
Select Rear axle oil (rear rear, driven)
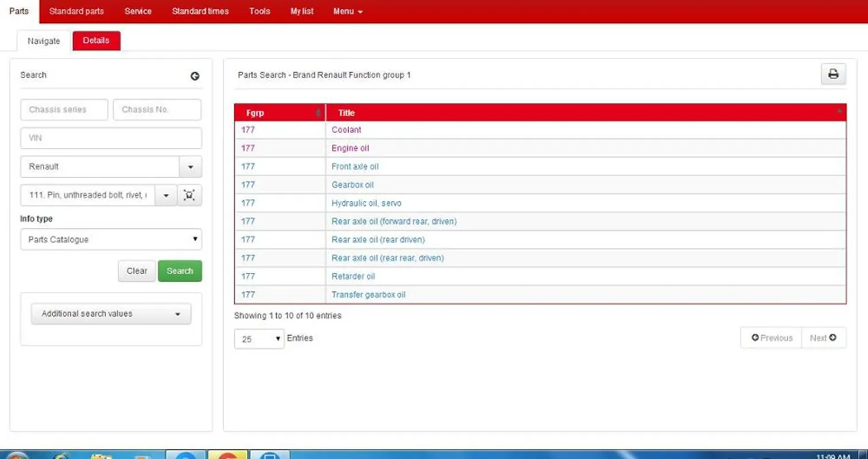coord(387,258)
